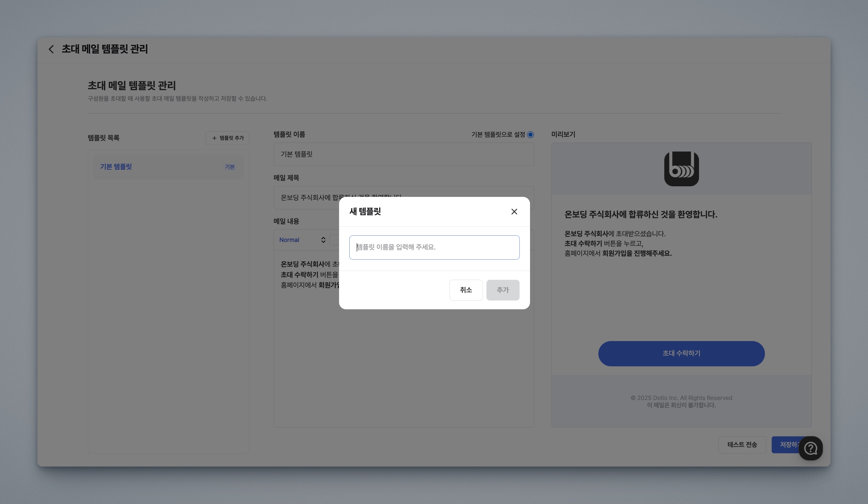Click the 추가 button in dialog
868x504 pixels.
pos(503,290)
